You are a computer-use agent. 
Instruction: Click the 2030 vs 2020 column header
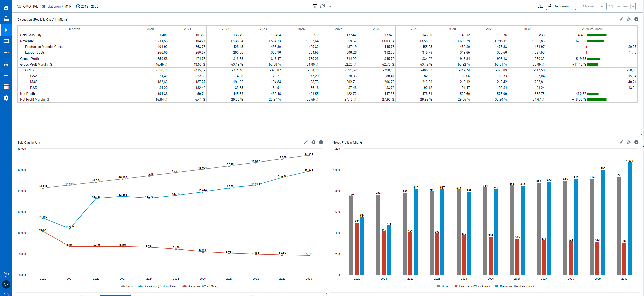(x=591, y=29)
